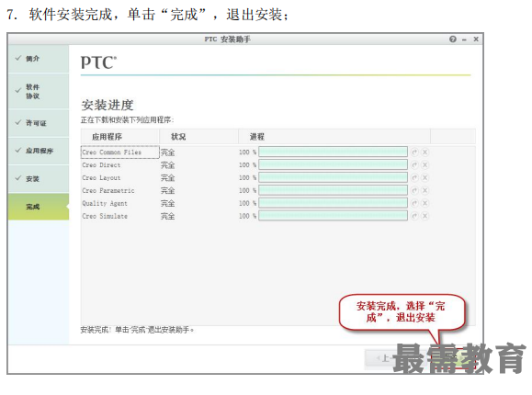Image resolution: width=532 pixels, height=395 pixels.
Task: Go to the 应用程序 step
Action: 39,151
